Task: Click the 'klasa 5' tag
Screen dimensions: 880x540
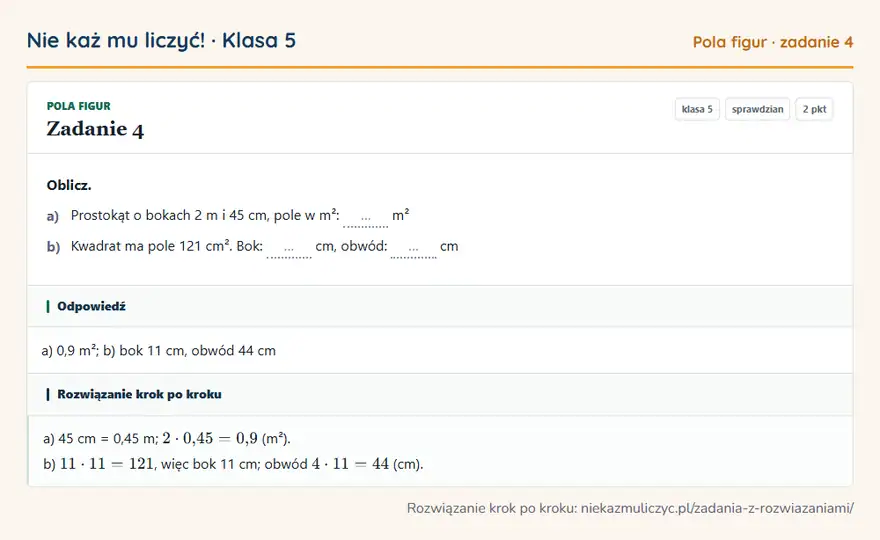Action: tap(697, 109)
